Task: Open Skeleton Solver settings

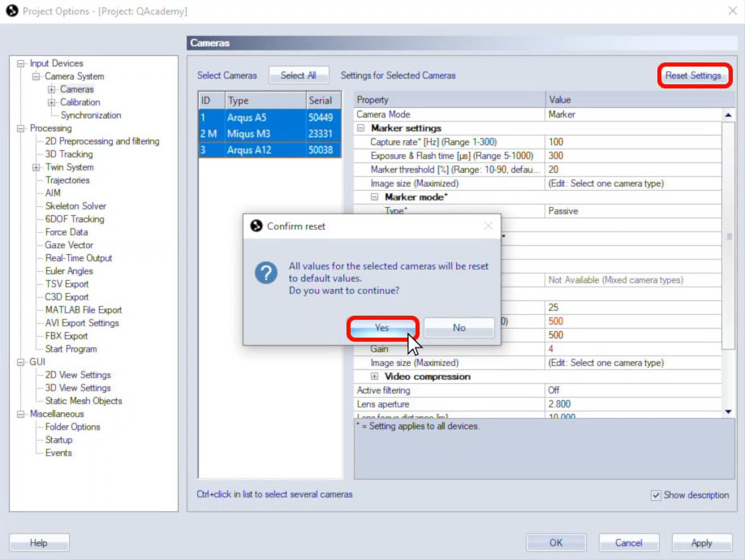Action: (75, 206)
